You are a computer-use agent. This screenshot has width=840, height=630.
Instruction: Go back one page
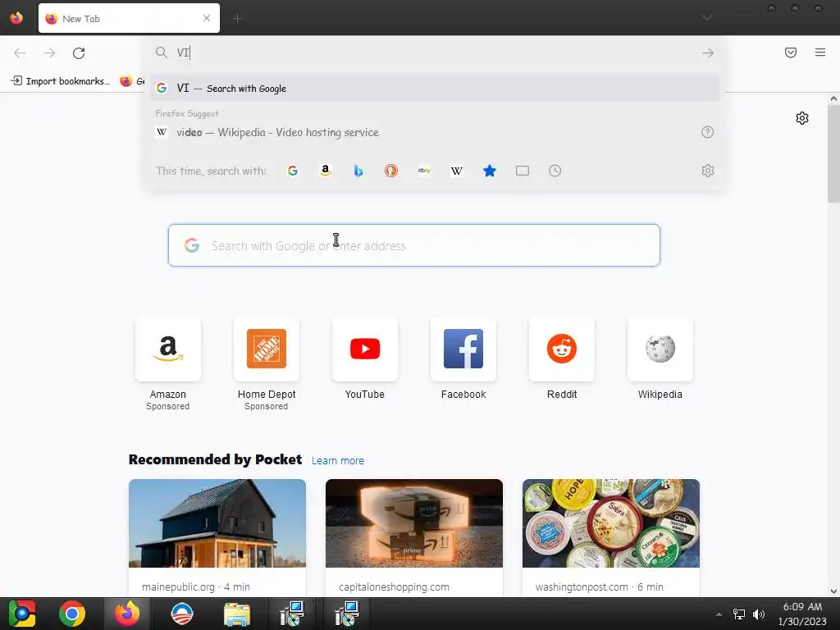click(x=20, y=53)
